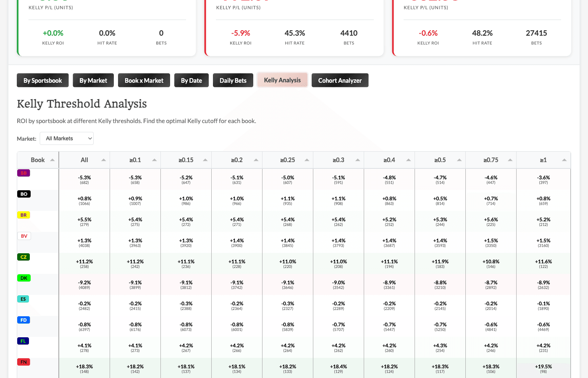Click the FD sportsbook badge icon
This screenshot has height=378, width=588.
point(23,320)
